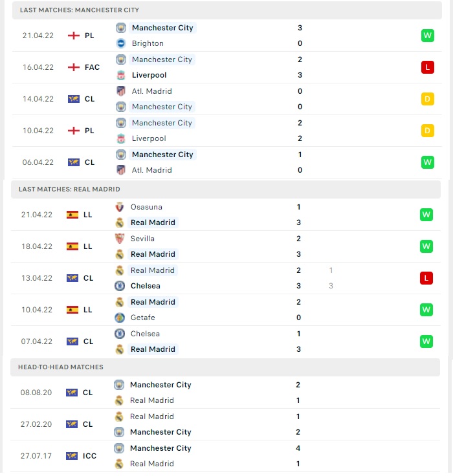Open the 27.07.17 ICC match row
Screen dimensions: 453x476
[x=225, y=456]
